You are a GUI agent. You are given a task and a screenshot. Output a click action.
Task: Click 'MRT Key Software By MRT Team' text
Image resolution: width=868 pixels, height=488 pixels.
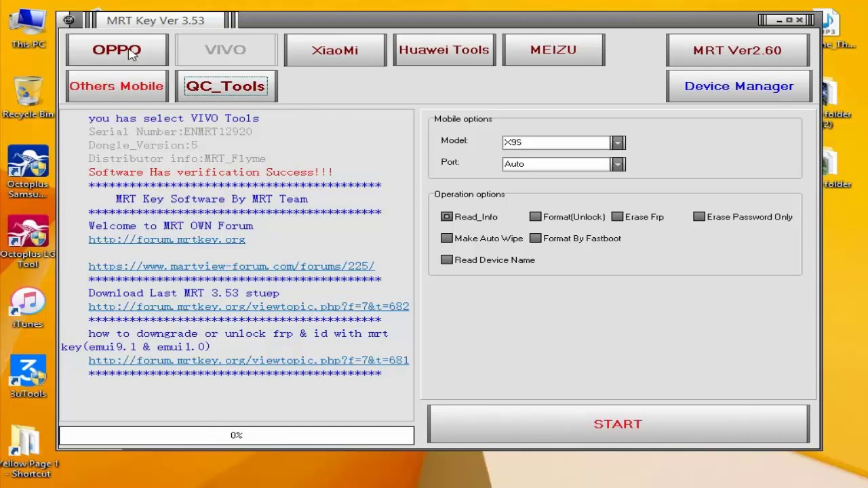tap(212, 199)
